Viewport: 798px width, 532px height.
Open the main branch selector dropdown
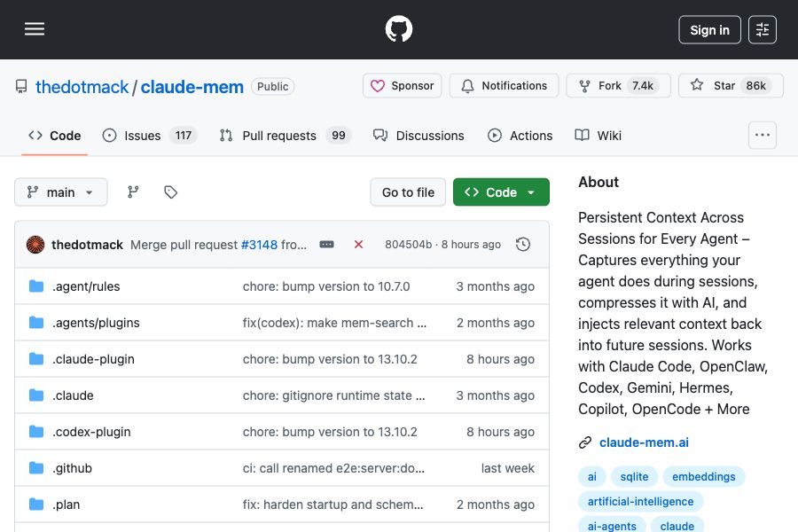pyautogui.click(x=60, y=192)
